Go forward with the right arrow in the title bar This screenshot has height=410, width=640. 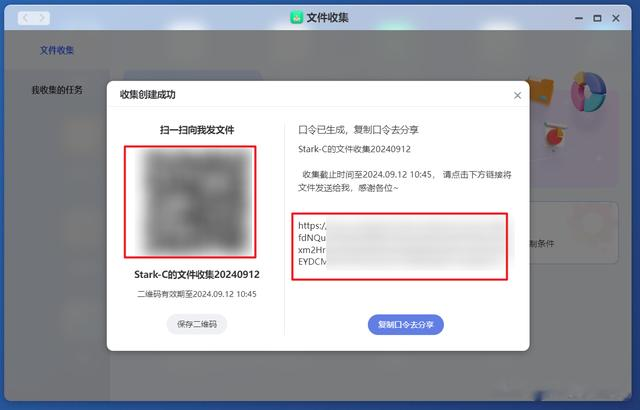point(42,18)
